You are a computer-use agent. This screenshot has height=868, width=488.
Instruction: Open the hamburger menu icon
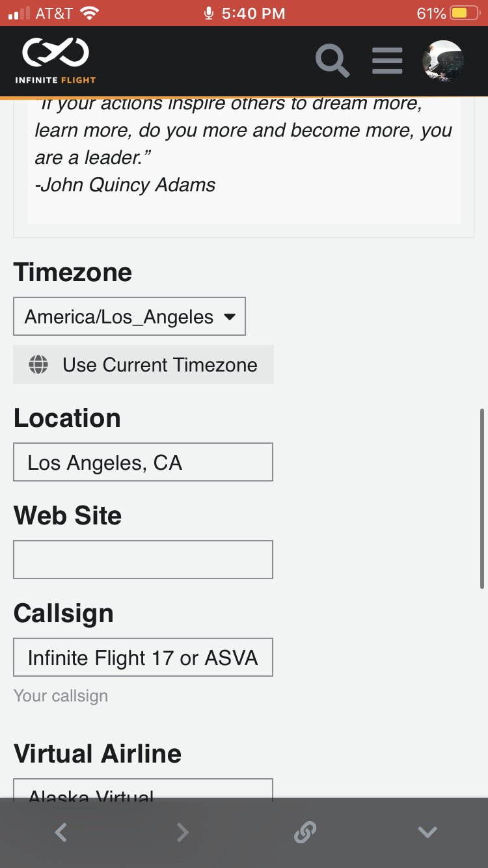(387, 61)
